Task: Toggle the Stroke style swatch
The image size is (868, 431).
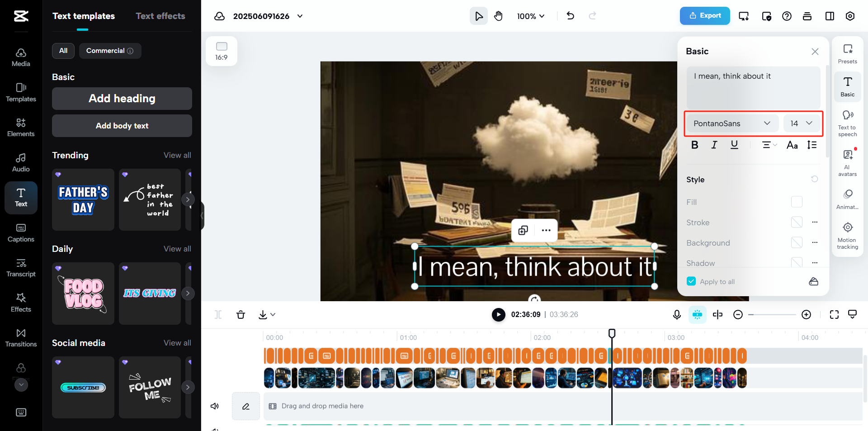Action: pos(797,222)
